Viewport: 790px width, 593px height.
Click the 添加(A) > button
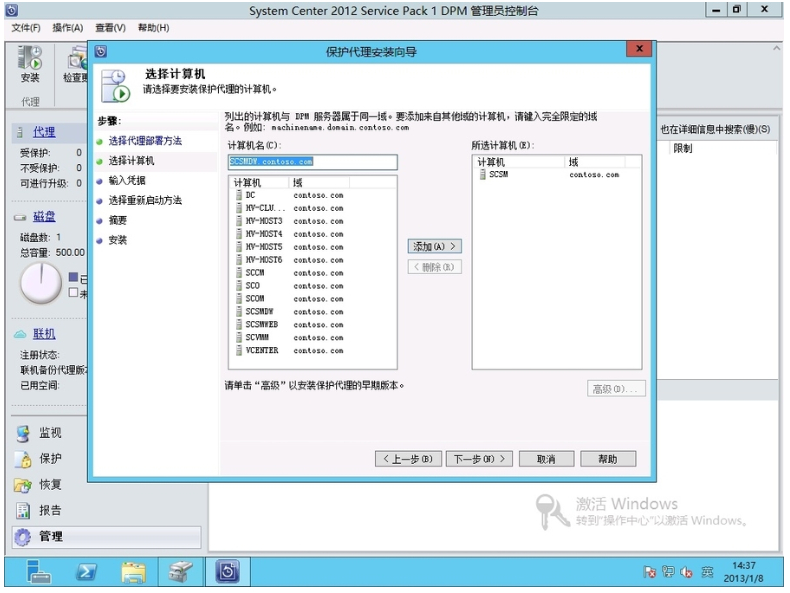coord(434,246)
